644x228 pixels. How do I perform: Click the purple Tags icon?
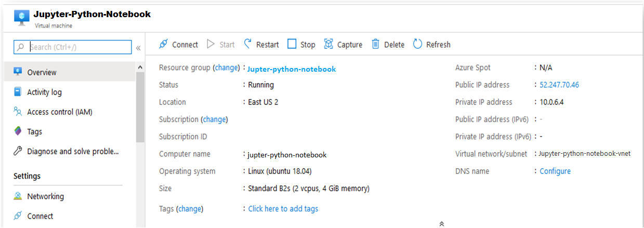(x=18, y=131)
